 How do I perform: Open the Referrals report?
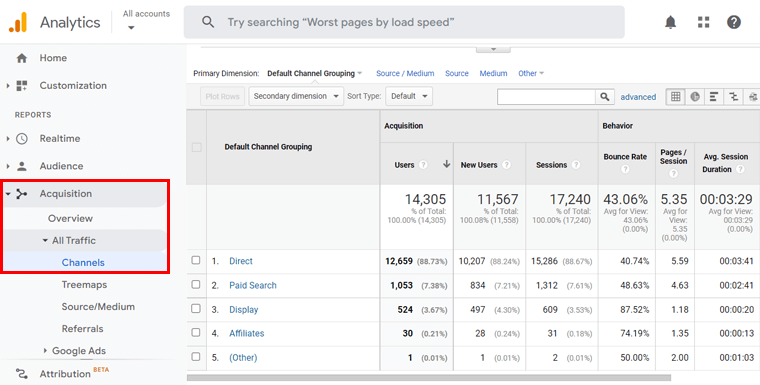click(x=82, y=329)
